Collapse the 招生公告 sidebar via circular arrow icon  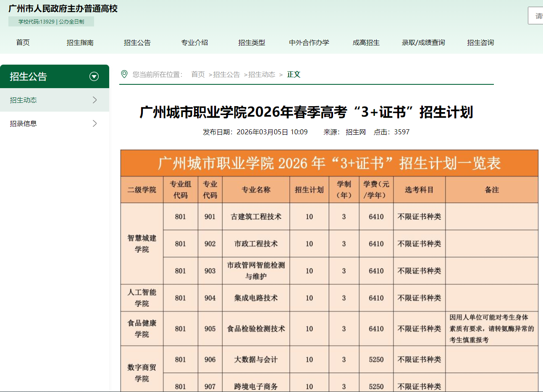click(x=93, y=76)
